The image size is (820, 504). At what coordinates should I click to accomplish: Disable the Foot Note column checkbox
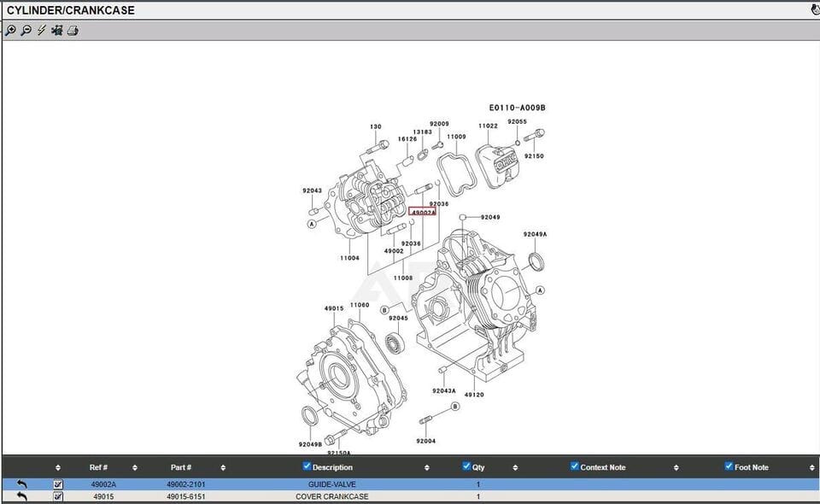[x=729, y=466]
